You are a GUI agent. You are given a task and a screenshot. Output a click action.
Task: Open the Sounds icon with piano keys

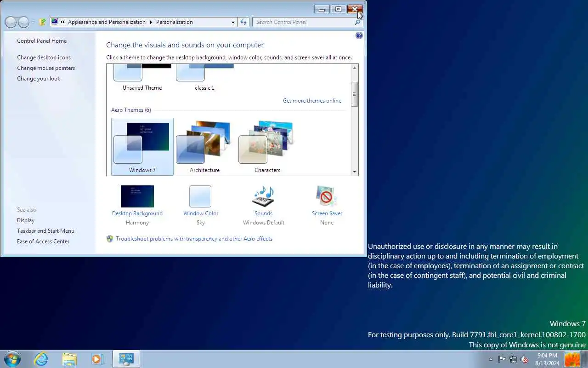[263, 196]
